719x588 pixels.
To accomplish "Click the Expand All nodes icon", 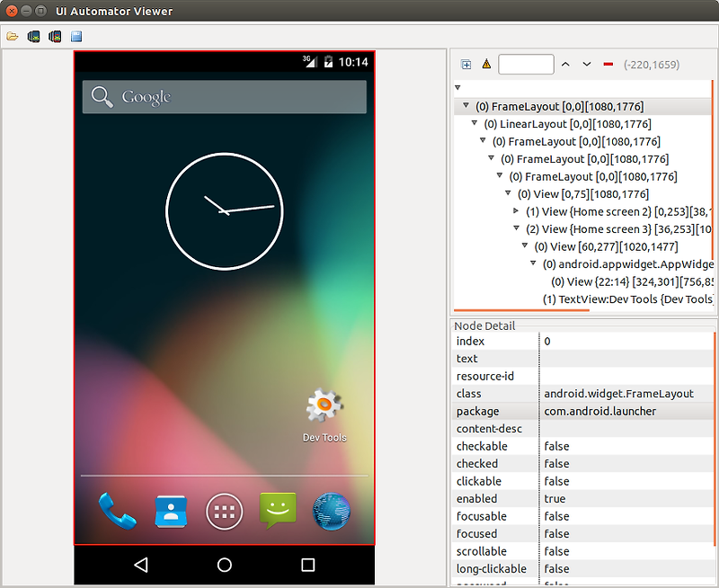I will pos(466,64).
